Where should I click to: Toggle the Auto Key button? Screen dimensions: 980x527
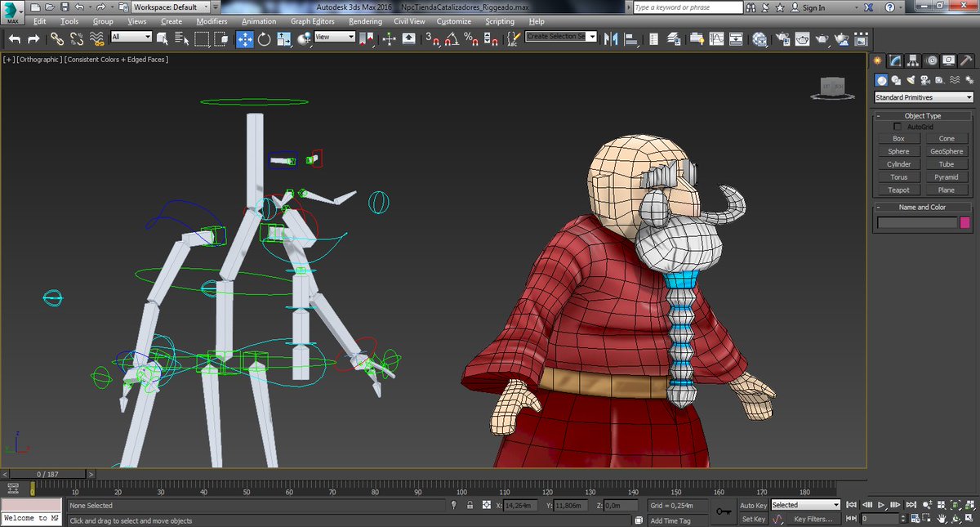pyautogui.click(x=753, y=506)
